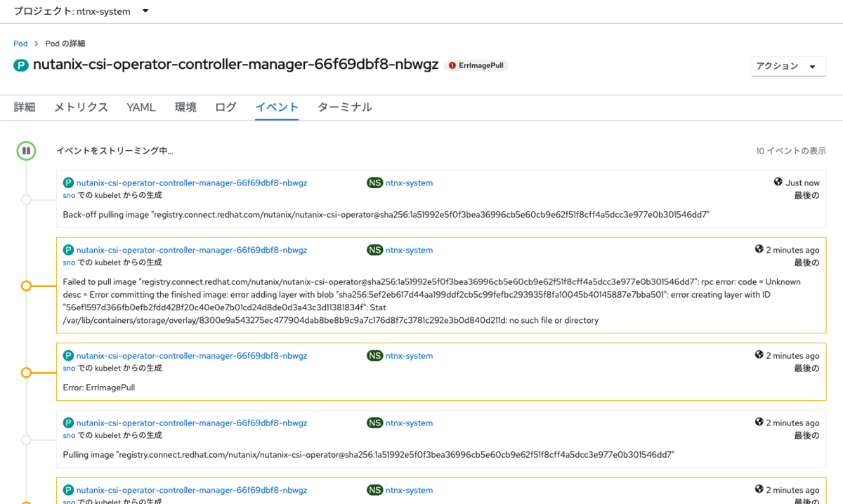
Task: Open the アクション dropdown menu
Action: click(788, 66)
